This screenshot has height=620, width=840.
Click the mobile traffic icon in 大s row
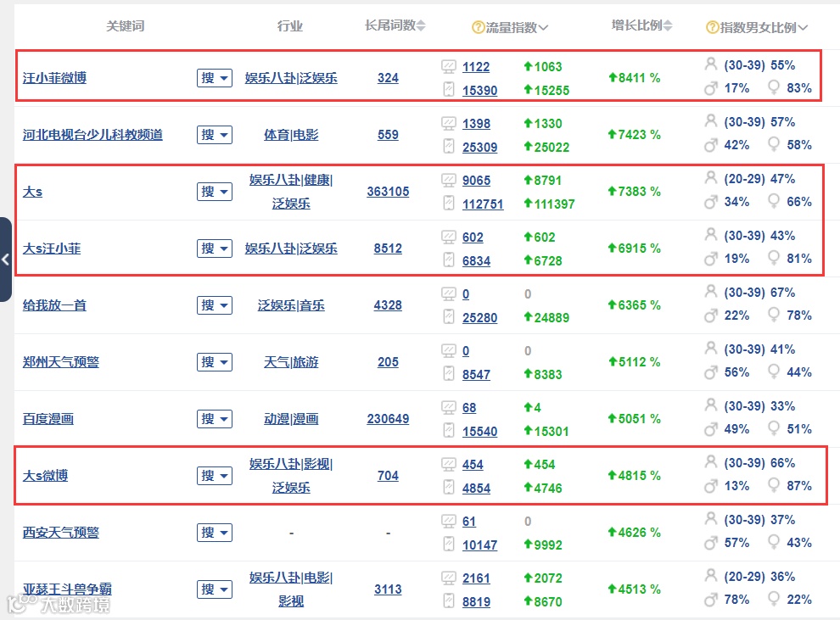point(448,204)
